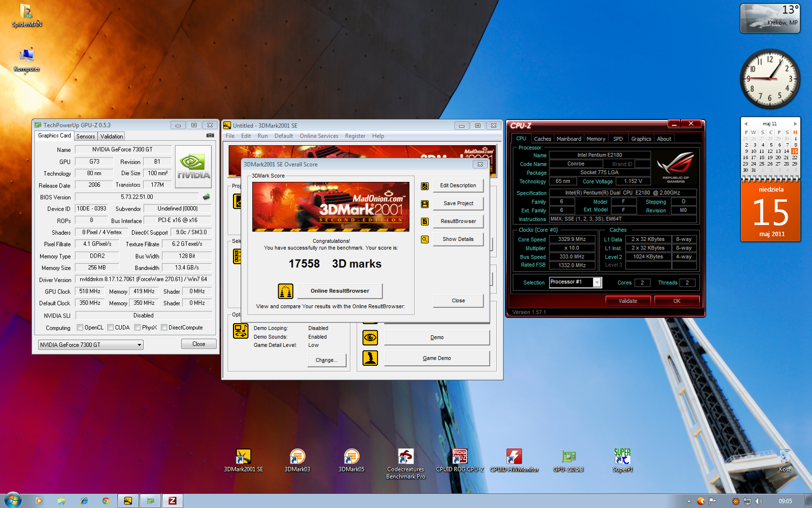Click the Save Project button
Screen dimensions: 812x508
[458, 204]
